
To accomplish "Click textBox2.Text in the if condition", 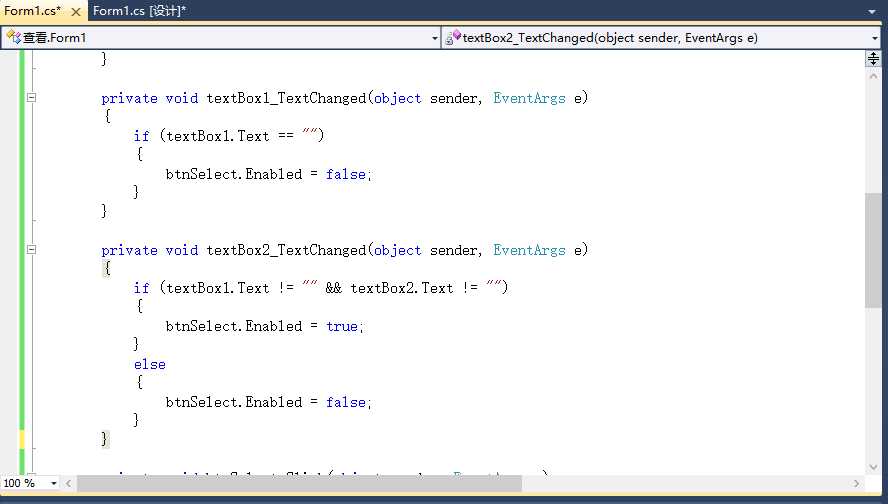I will (x=402, y=288).
